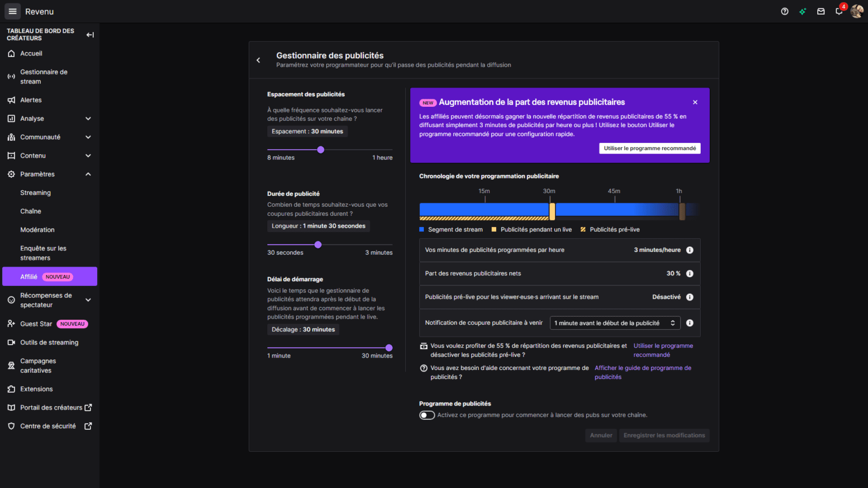Click the Analyse chart icon
The width and height of the screenshot is (868, 488).
click(x=11, y=119)
